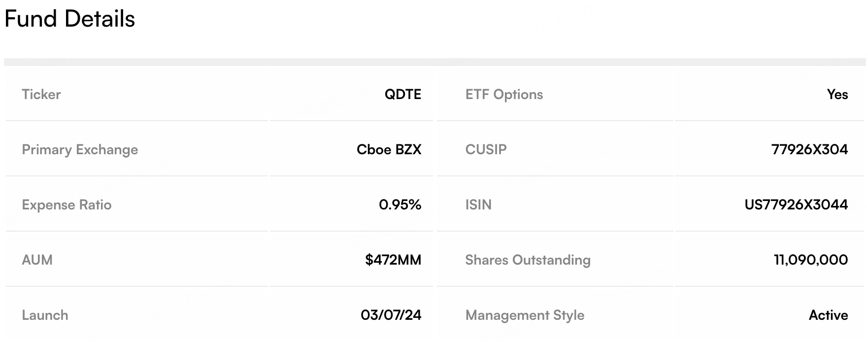Click the Ticker label
Screen dimensions: 868x340
pyautogui.click(x=41, y=95)
